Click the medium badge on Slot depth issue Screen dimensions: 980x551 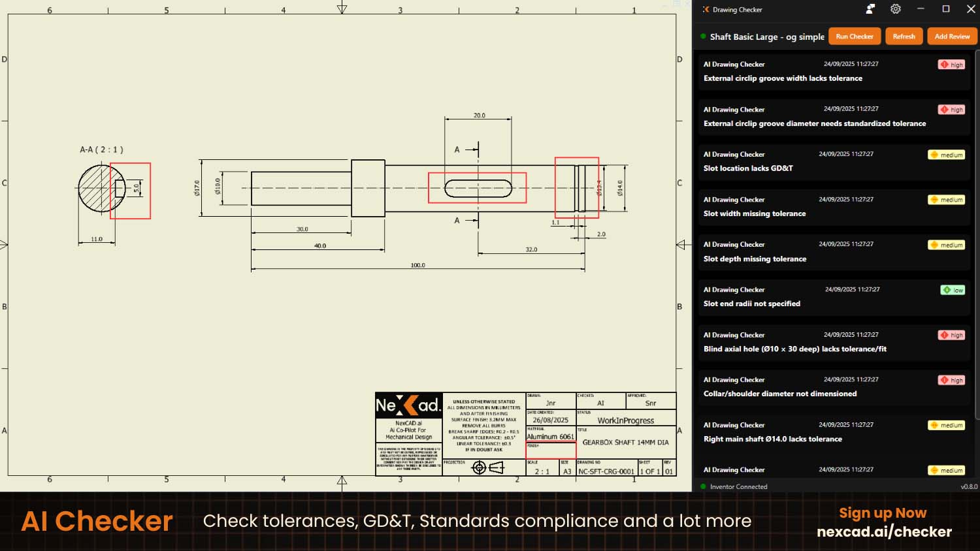point(946,244)
